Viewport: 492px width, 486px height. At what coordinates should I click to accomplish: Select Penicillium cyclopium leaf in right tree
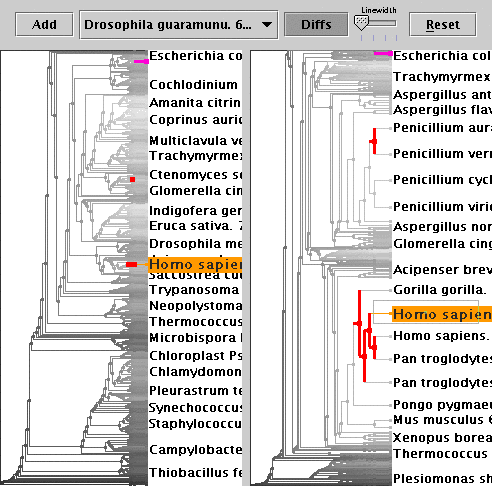(x=442, y=180)
